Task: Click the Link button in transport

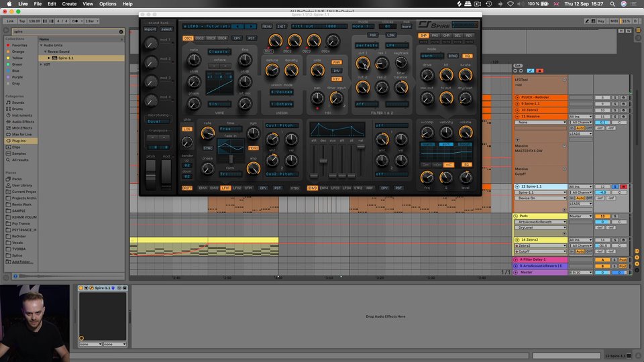Action: pyautogui.click(x=10, y=21)
